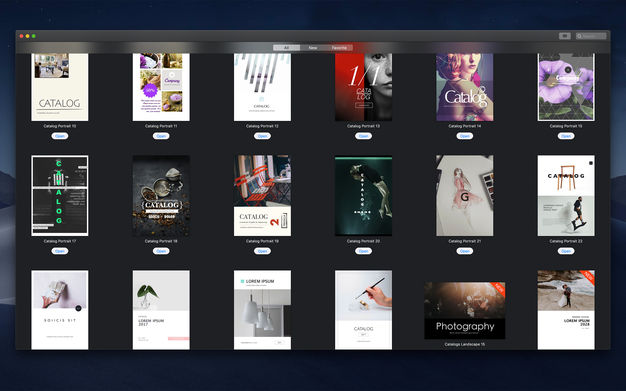Click the 'Catalog Portrait 13' label

pos(363,126)
